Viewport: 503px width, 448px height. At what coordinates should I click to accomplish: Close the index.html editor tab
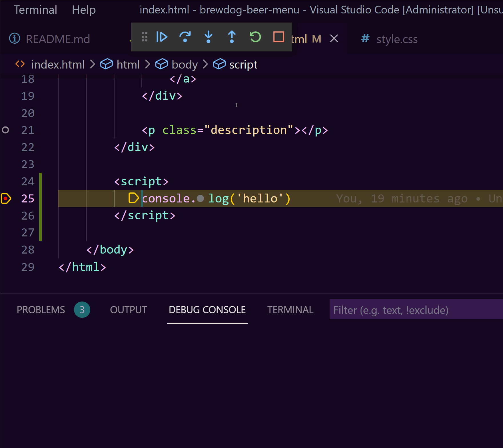[334, 39]
